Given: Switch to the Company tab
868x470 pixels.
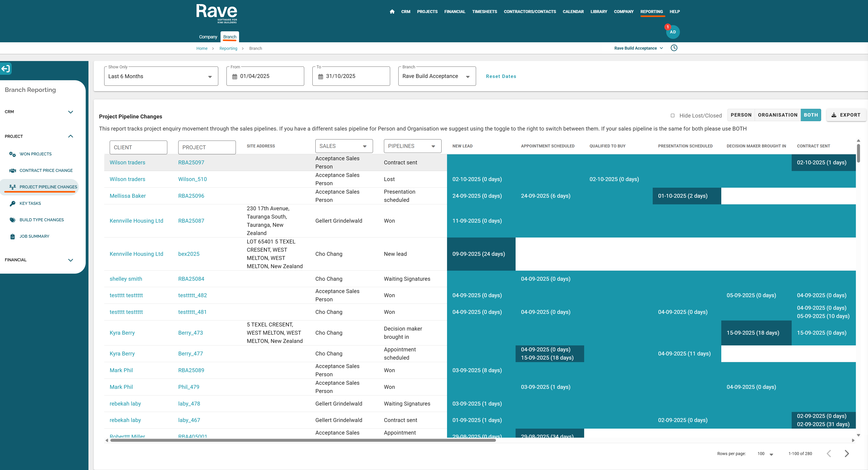Looking at the screenshot, I should tap(208, 37).
